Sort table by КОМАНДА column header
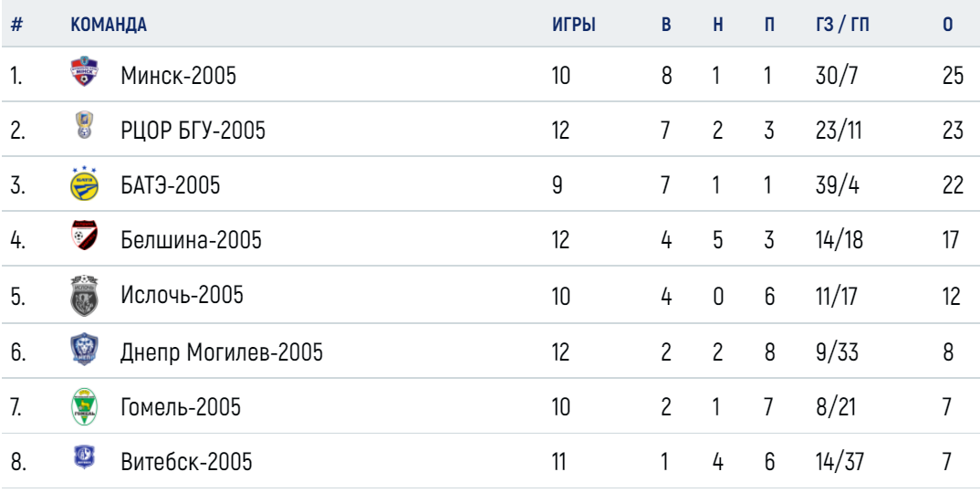Viewport: 980px width, 493px height. pyautogui.click(x=109, y=25)
